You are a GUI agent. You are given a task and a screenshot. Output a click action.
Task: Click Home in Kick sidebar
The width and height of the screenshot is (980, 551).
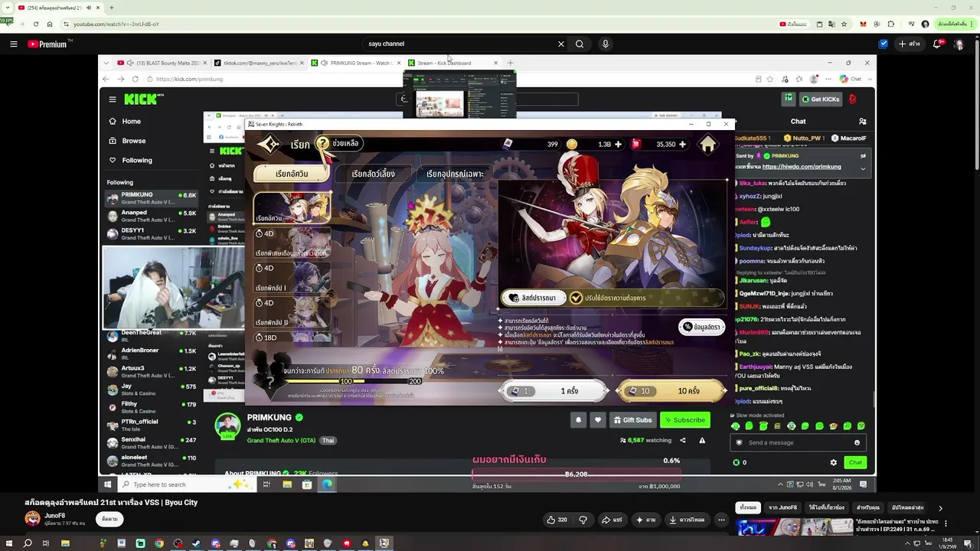pyautogui.click(x=131, y=121)
